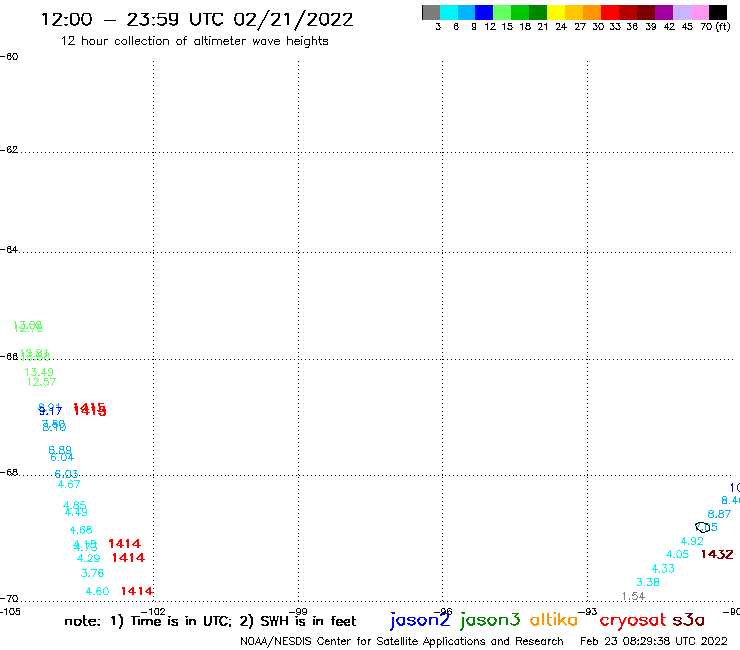Image resolution: width=740 pixels, height=650 pixels.
Task: Click the light green legend swatch
Action: tap(502, 12)
